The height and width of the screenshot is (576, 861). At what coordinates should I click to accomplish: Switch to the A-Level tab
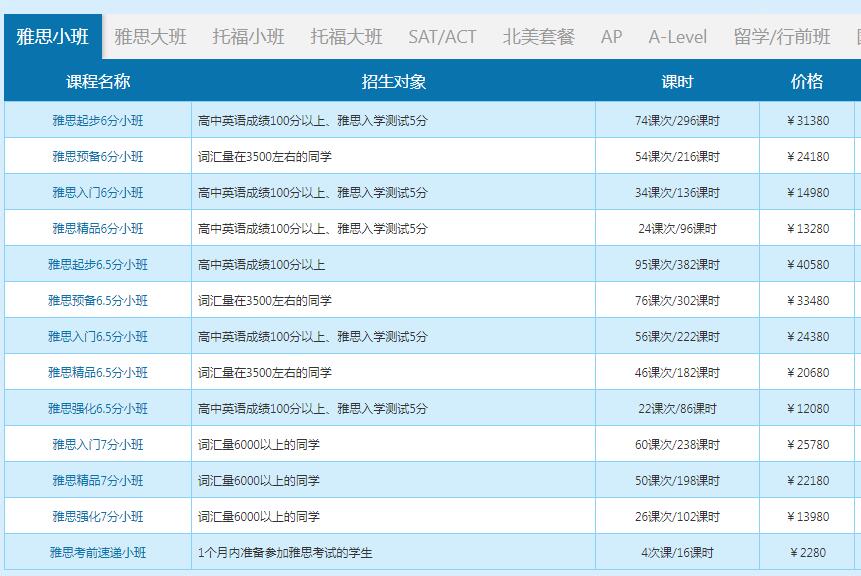point(678,37)
